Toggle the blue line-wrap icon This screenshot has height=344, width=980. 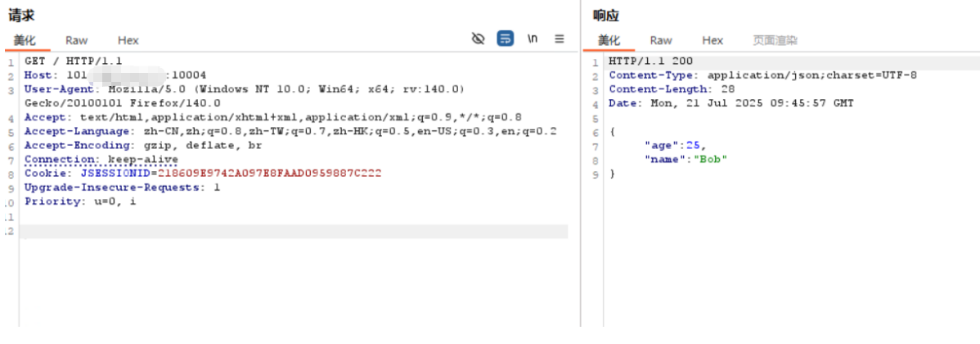pyautogui.click(x=506, y=38)
